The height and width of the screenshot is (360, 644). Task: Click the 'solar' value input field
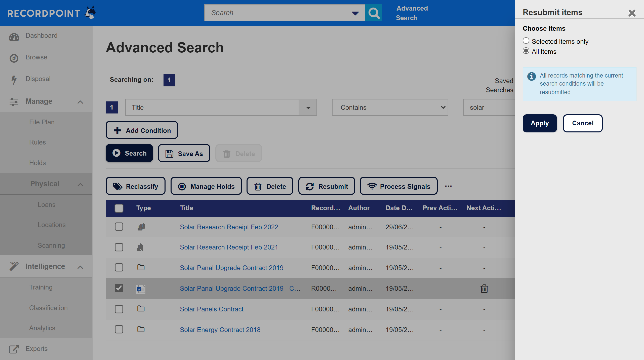pyautogui.click(x=489, y=107)
